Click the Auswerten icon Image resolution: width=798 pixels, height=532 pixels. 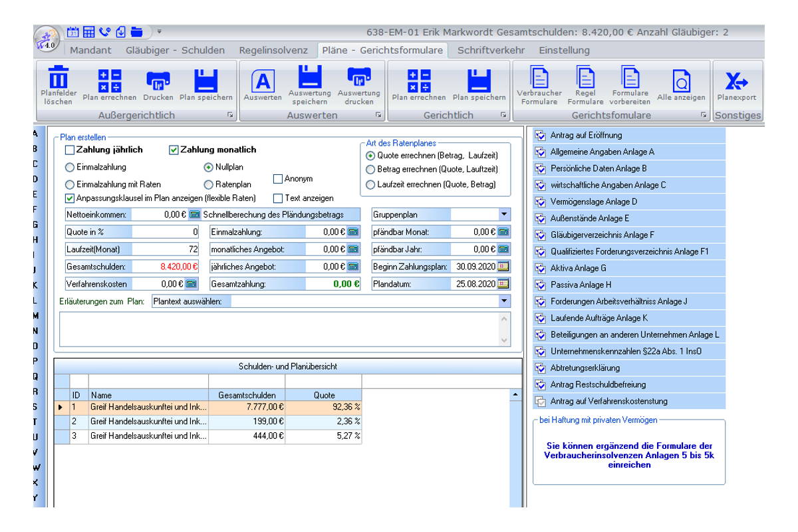pos(262,80)
